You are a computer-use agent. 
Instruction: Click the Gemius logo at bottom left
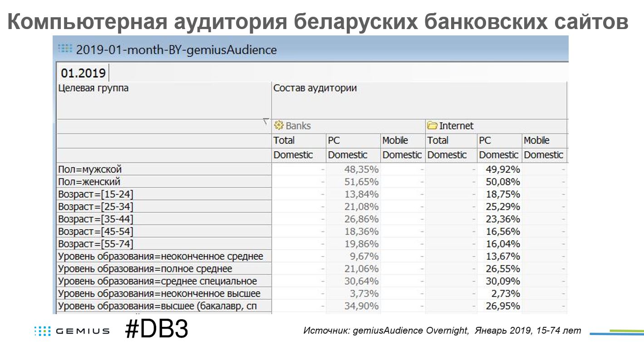(x=72, y=331)
